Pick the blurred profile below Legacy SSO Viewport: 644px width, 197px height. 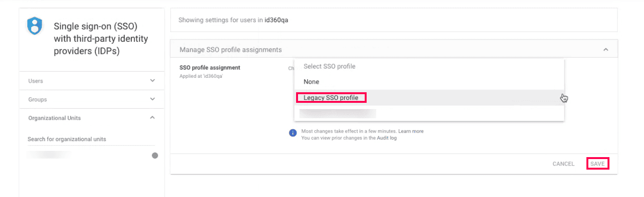[337, 113]
